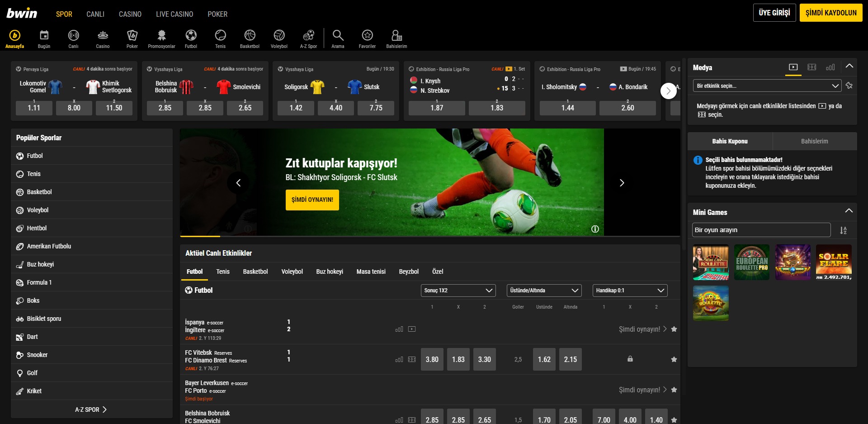Select the Masa tenisi tab

click(371, 272)
